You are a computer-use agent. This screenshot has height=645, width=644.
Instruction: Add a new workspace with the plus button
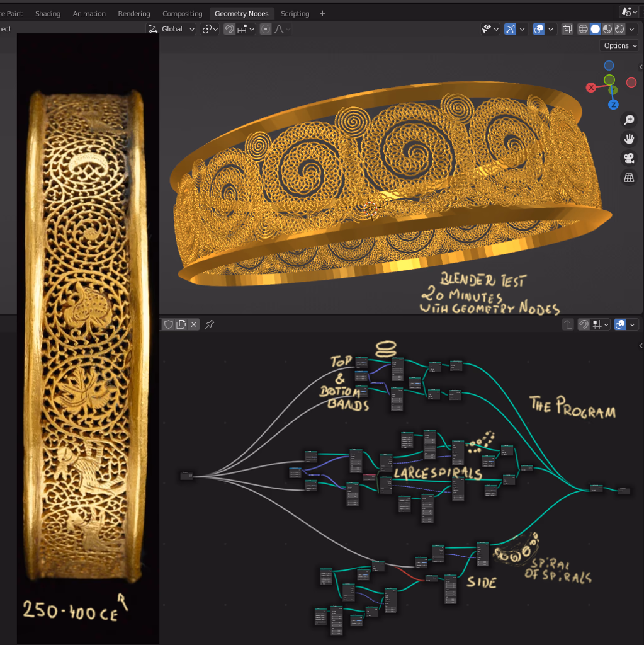[x=323, y=13]
